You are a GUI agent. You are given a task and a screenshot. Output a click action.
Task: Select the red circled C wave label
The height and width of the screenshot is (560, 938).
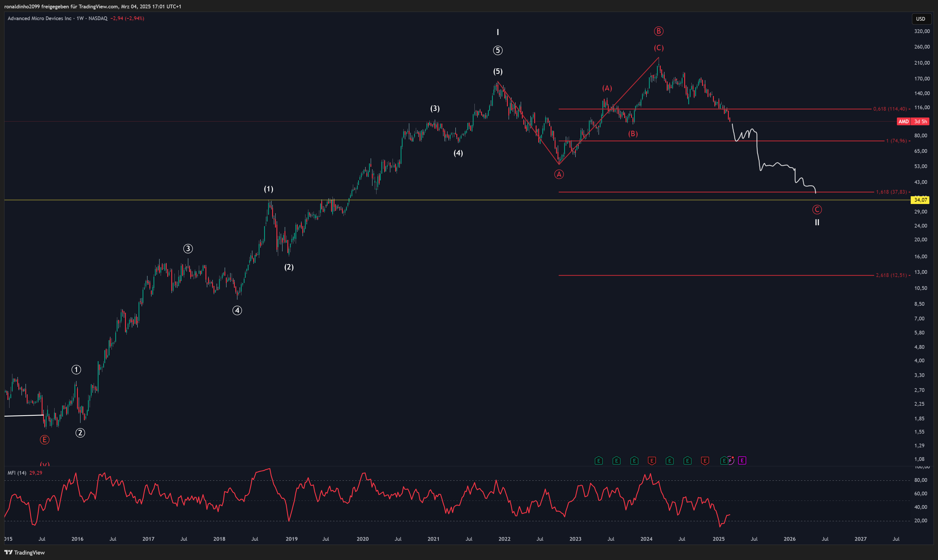(817, 209)
